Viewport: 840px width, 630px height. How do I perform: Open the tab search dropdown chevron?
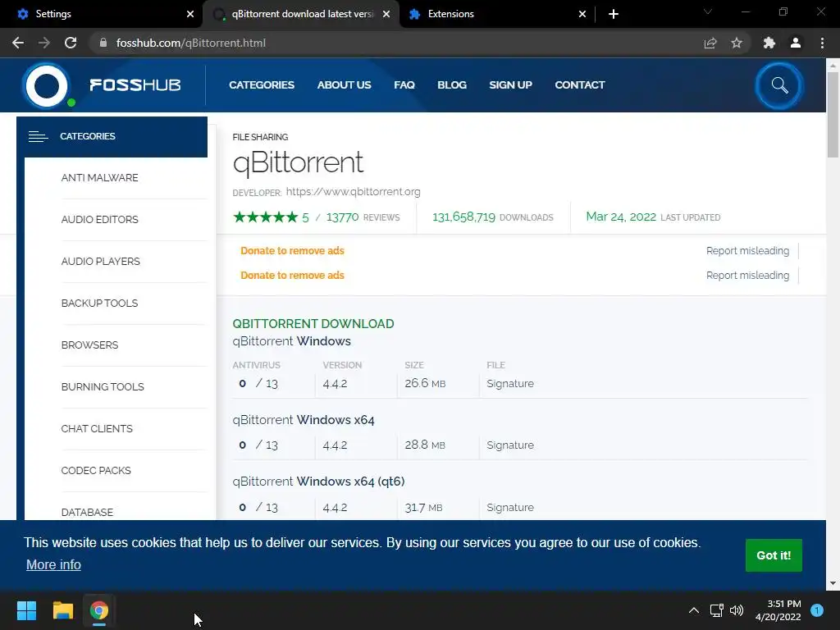click(708, 11)
